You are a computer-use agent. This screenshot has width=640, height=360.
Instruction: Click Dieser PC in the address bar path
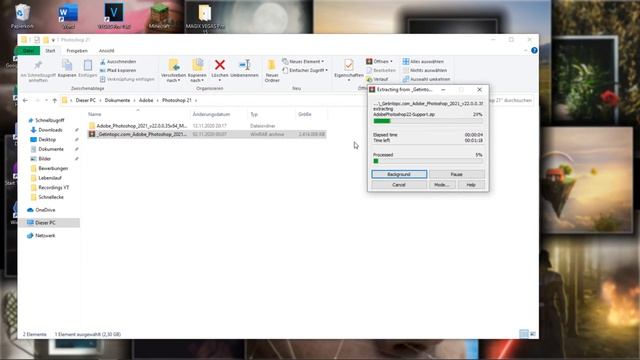(85, 100)
